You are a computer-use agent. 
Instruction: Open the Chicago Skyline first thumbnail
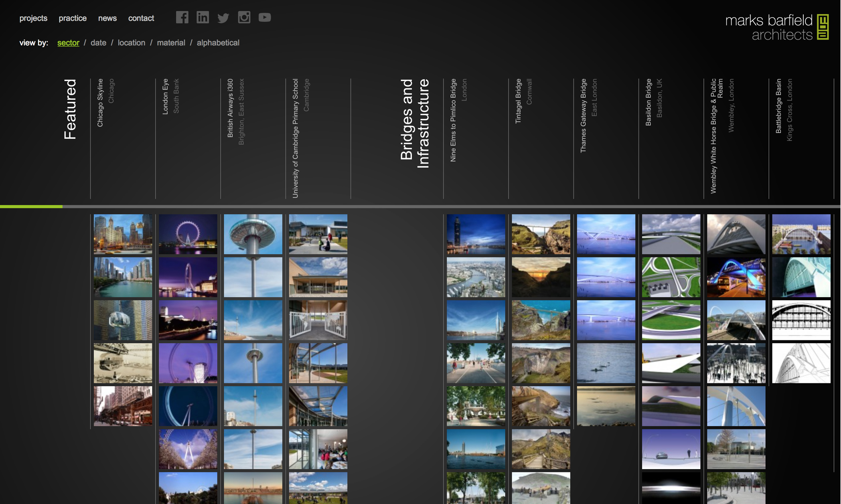[x=123, y=234]
